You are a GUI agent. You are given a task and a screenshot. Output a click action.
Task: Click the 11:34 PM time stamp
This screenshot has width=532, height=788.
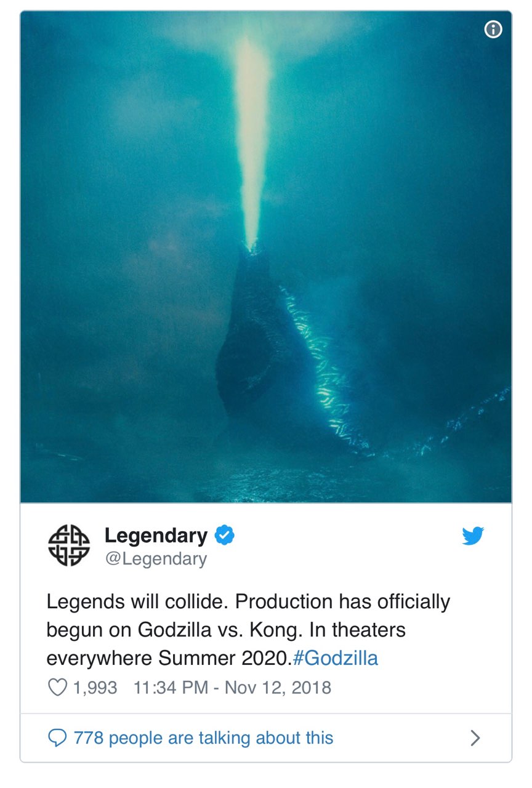(171, 687)
